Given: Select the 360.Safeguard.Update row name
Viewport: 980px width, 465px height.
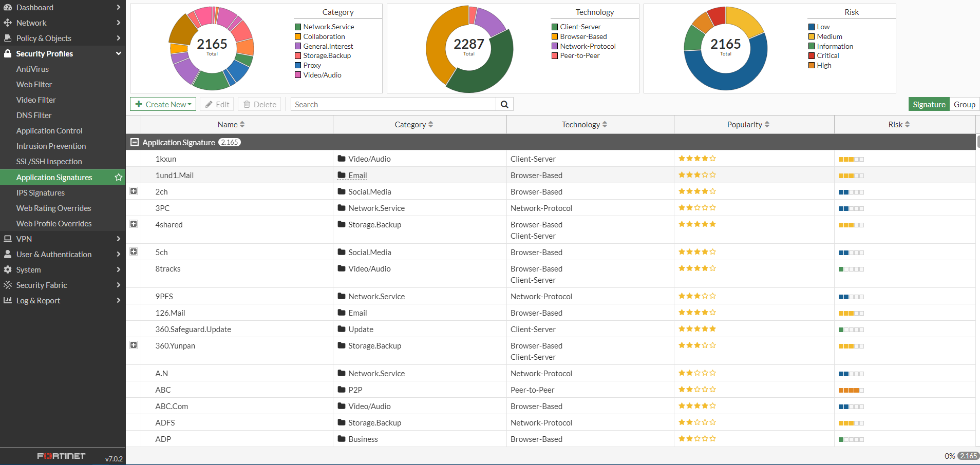Looking at the screenshot, I should tap(193, 330).
